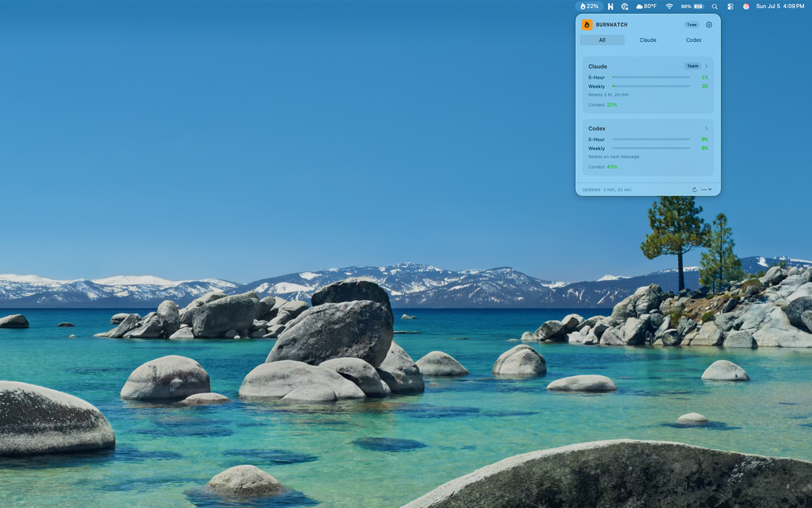Viewport: 812px width, 508px height.
Task: Click Codex Weekly usage bar
Action: (x=651, y=148)
